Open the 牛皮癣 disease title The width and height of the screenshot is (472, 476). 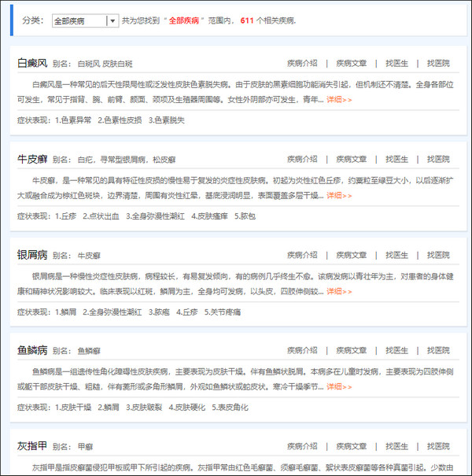[x=32, y=159]
